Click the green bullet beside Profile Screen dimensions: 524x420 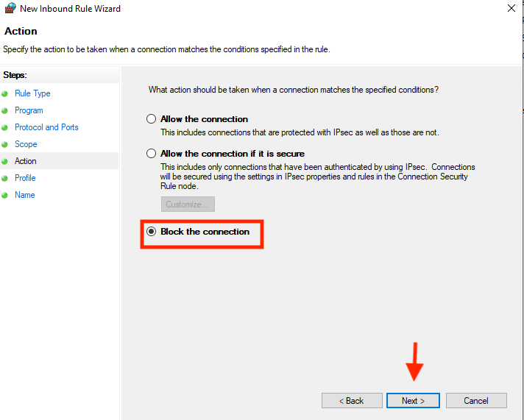(4, 179)
